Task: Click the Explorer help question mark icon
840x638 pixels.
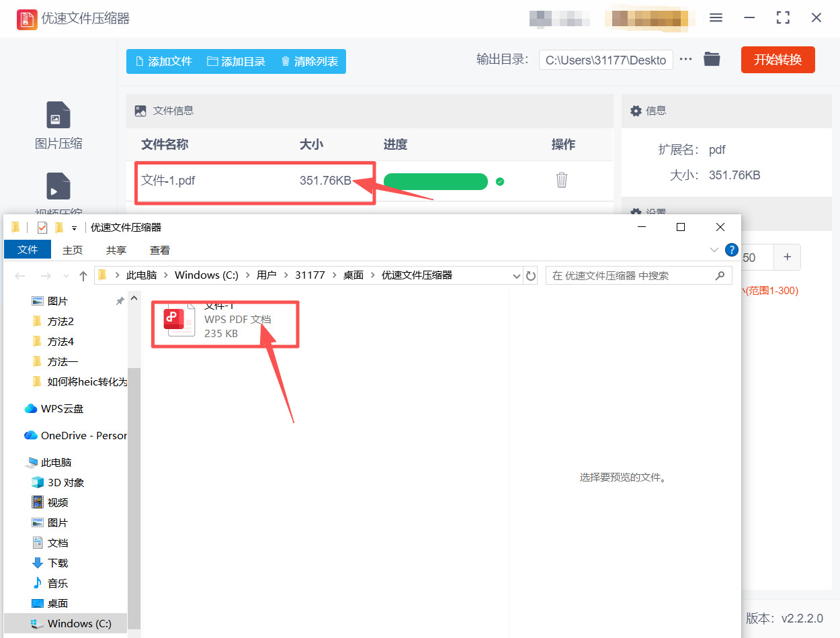Action: tap(731, 249)
